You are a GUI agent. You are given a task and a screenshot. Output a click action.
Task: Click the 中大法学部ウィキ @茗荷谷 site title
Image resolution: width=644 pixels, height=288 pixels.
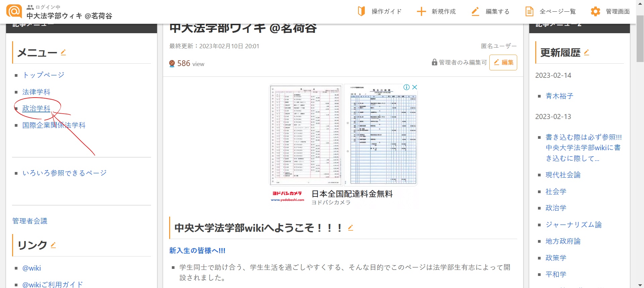[x=69, y=16]
